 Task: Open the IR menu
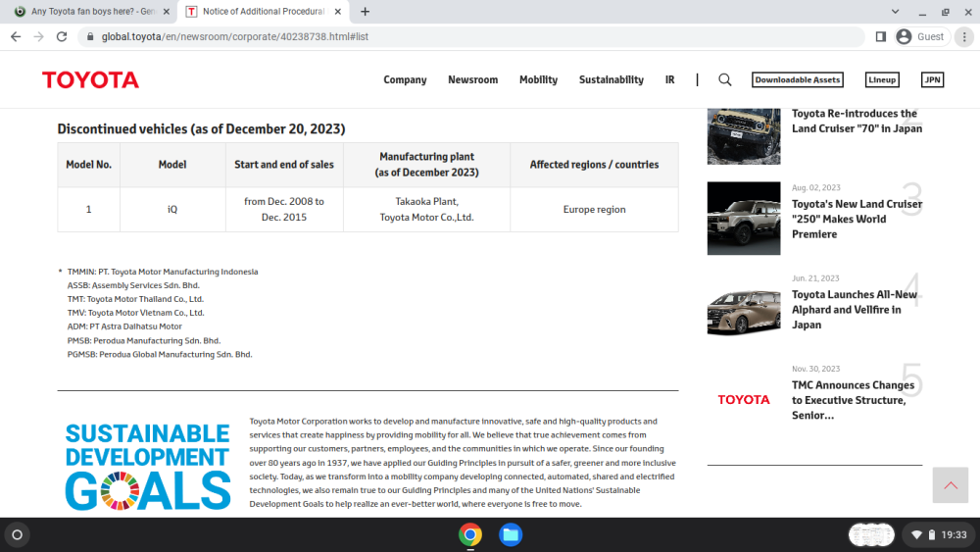pos(669,80)
